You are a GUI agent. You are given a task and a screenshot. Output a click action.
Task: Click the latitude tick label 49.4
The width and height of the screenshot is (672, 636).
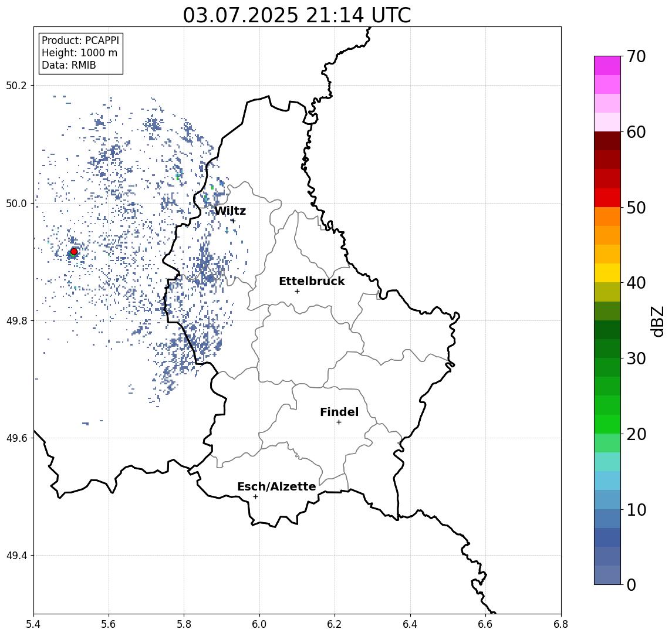[16, 556]
